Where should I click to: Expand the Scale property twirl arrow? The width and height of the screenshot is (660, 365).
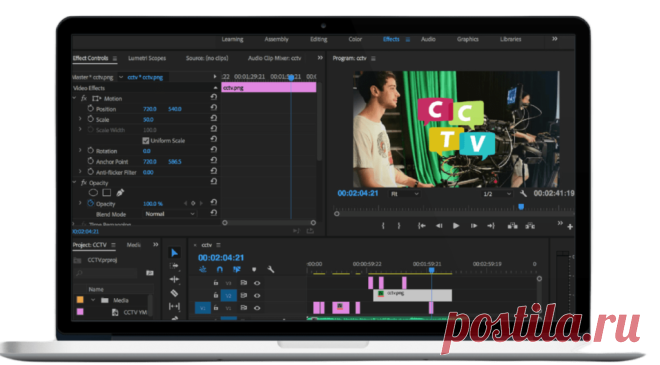(80, 119)
